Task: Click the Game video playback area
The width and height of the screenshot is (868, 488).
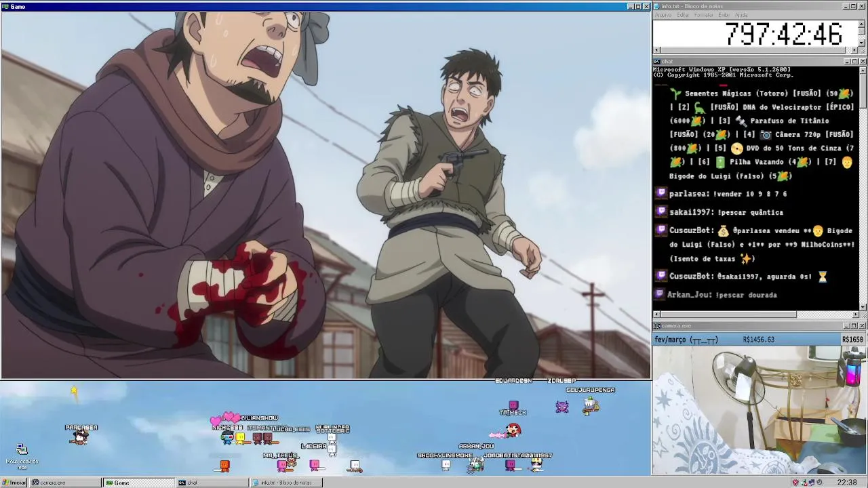Action: tap(325, 195)
